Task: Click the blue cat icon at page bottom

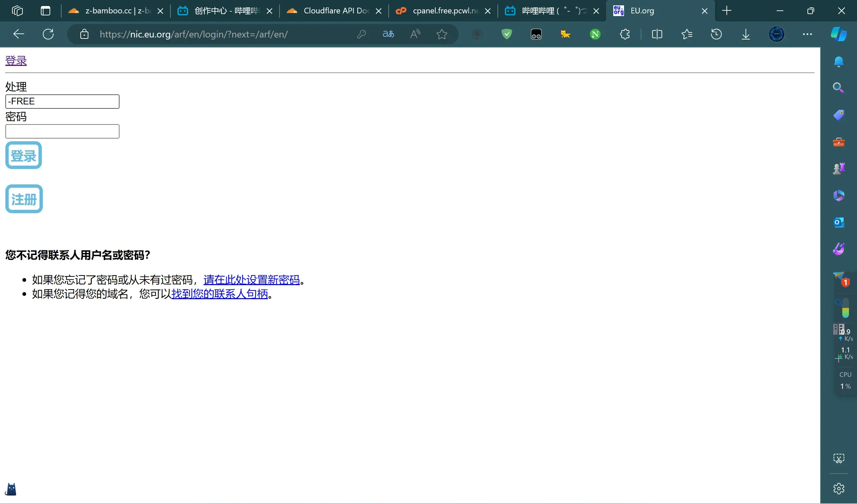Action: click(11, 489)
